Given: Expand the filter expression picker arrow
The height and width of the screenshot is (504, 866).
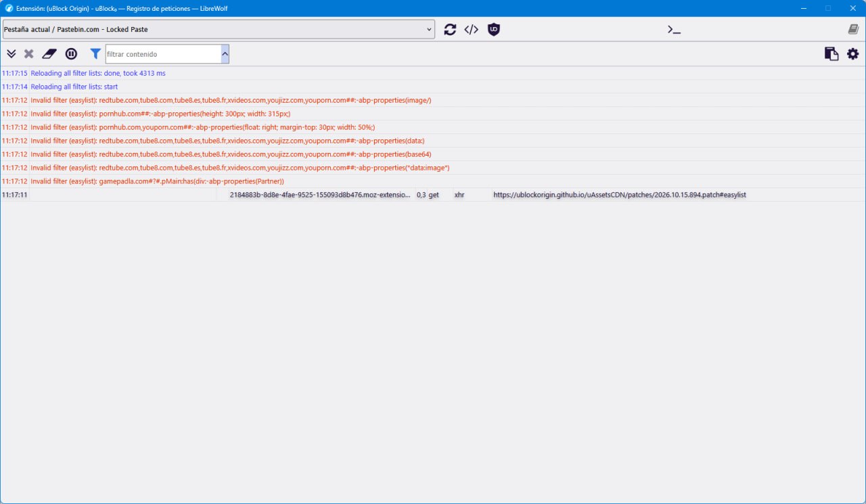Looking at the screenshot, I should pyautogui.click(x=225, y=54).
